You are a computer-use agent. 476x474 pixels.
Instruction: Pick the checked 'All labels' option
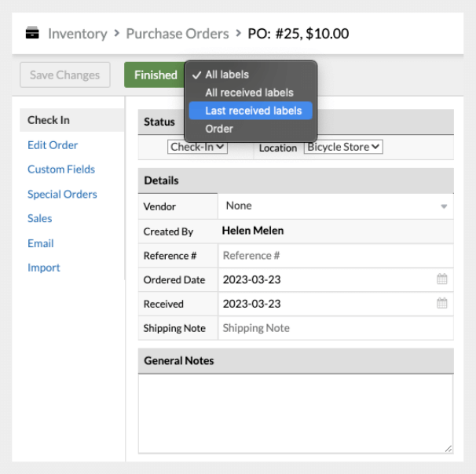coord(226,75)
